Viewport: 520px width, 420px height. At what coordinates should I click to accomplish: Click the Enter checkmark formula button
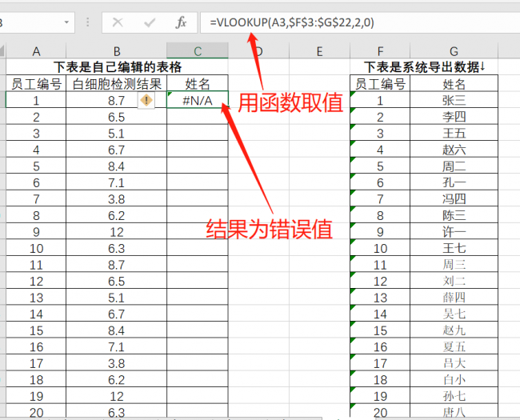click(x=150, y=22)
